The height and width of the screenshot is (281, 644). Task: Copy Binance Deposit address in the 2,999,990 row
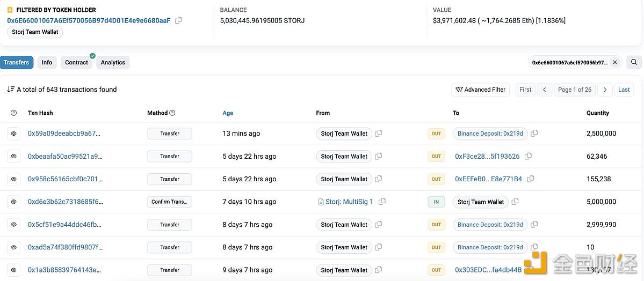click(534, 224)
